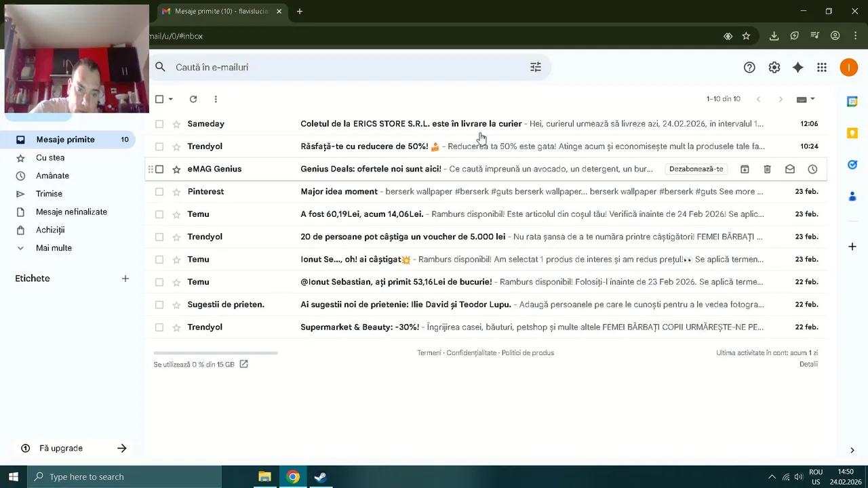
Task: Open Contacts side panel
Action: point(852,197)
